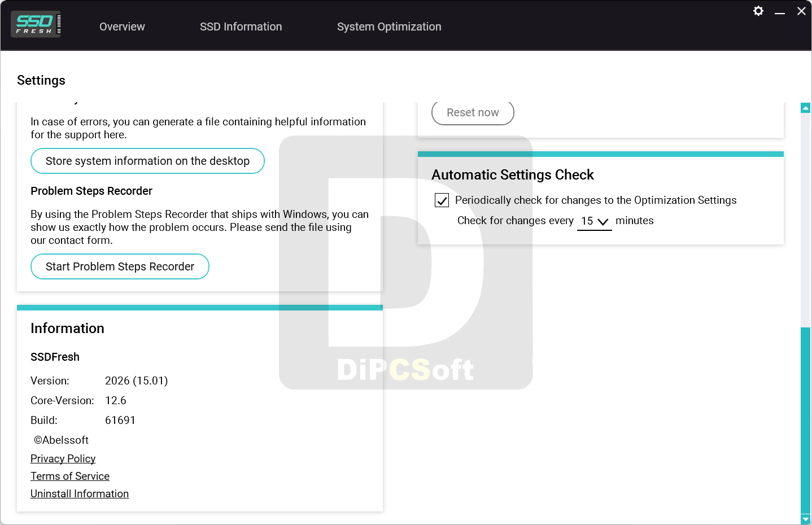Select the version text 2026 (15.01)
812x525 pixels.
[136, 380]
